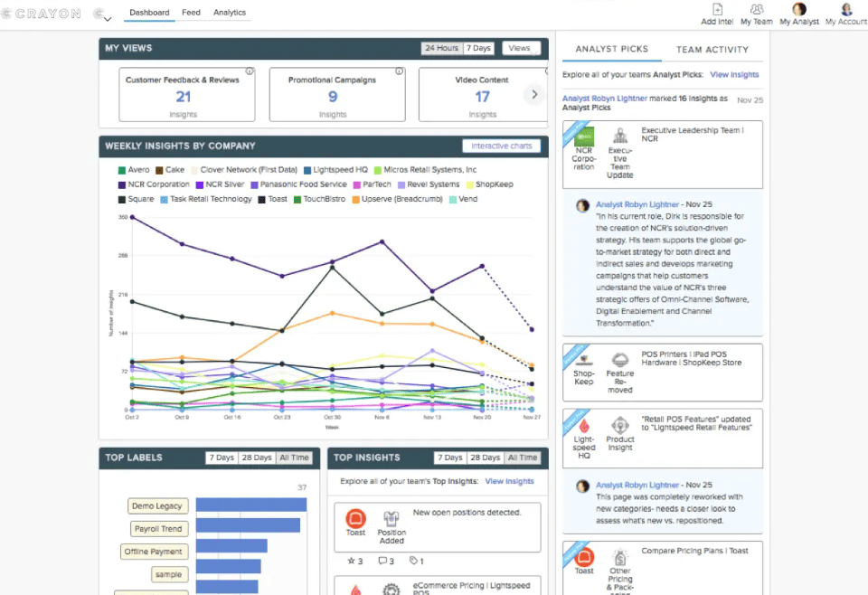This screenshot has width=868, height=595.
Task: Open the Analytics menu item
Action: [230, 13]
